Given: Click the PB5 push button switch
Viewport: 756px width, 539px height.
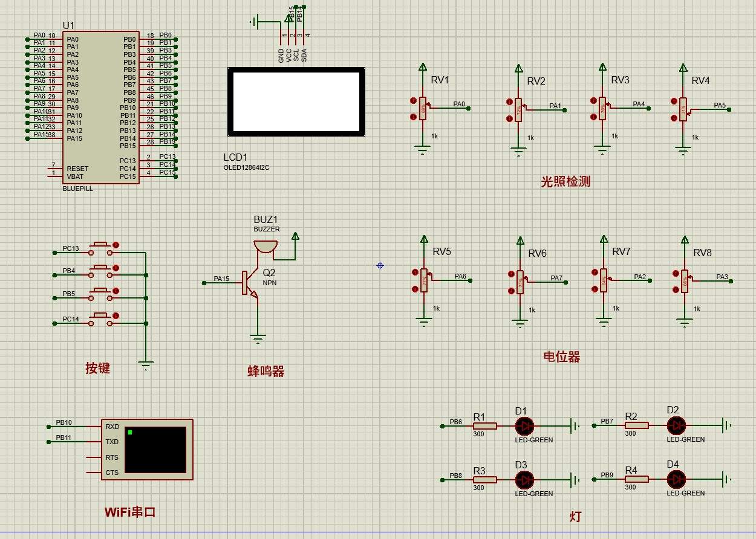Looking at the screenshot, I should (100, 294).
